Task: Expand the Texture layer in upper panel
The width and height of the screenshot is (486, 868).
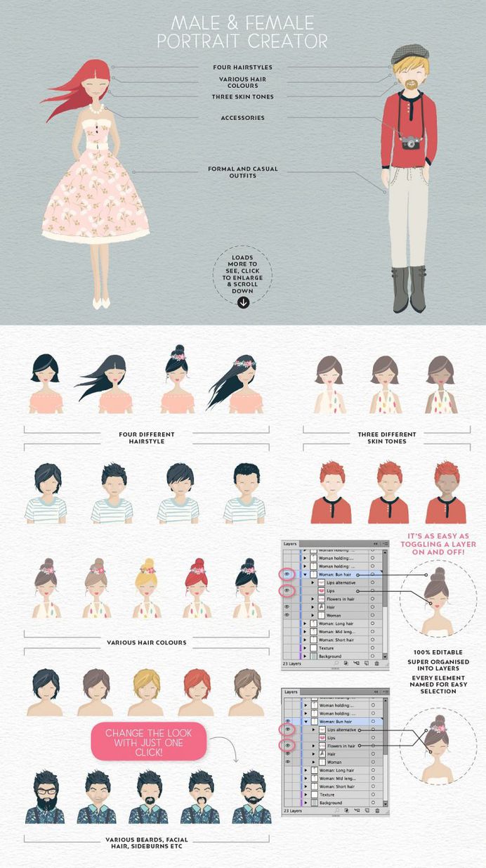Action: click(x=305, y=648)
